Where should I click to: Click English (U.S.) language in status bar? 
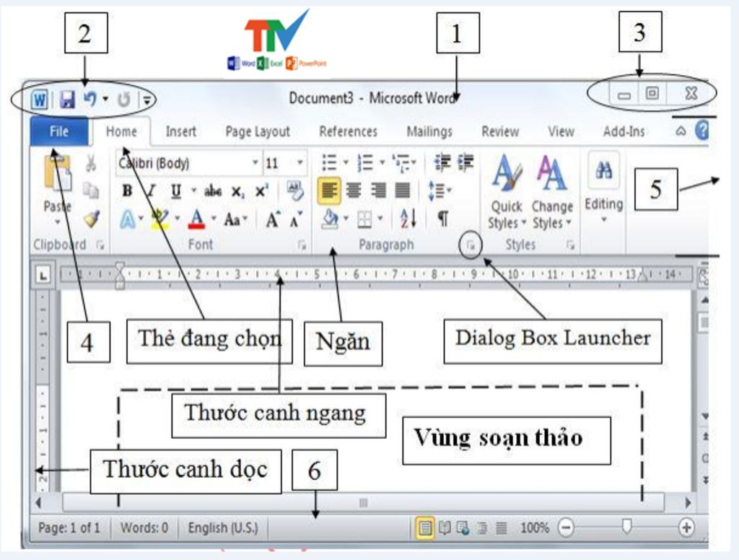[x=223, y=528]
